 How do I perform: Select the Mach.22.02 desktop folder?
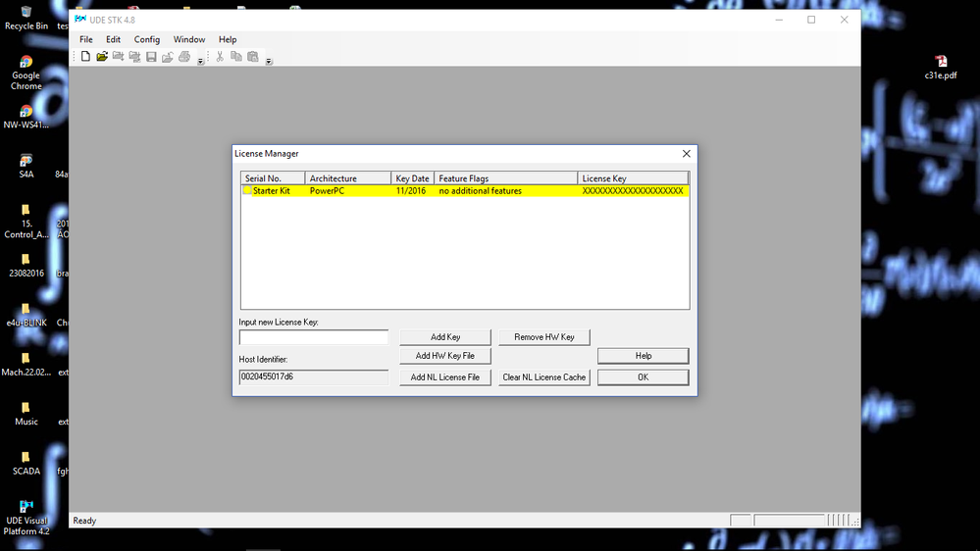pyautogui.click(x=26, y=364)
